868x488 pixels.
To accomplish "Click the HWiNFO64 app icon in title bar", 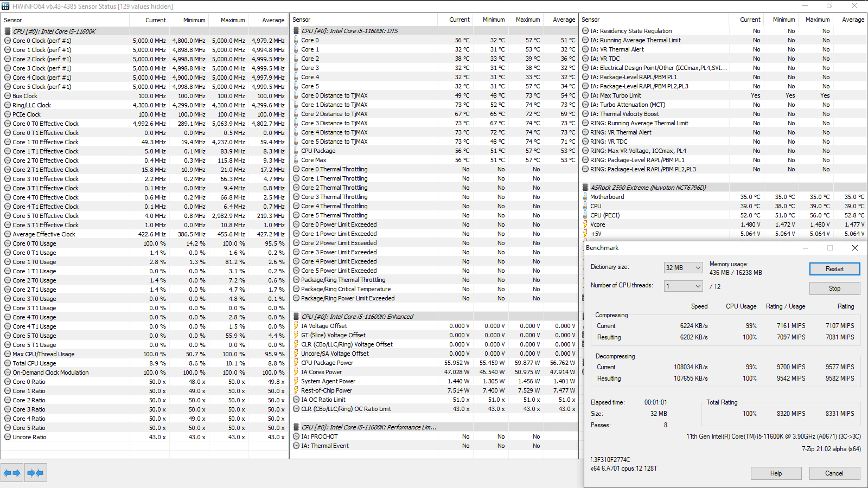I will click(5, 6).
